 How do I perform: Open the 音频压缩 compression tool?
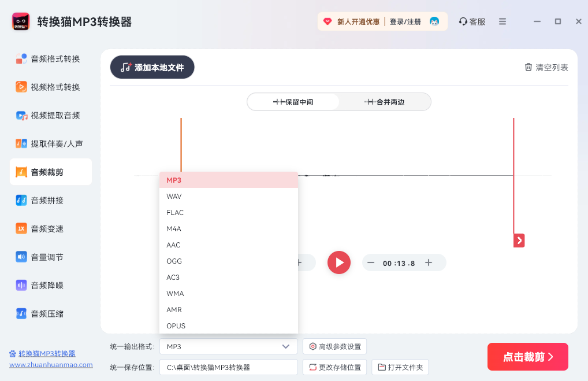(51, 313)
